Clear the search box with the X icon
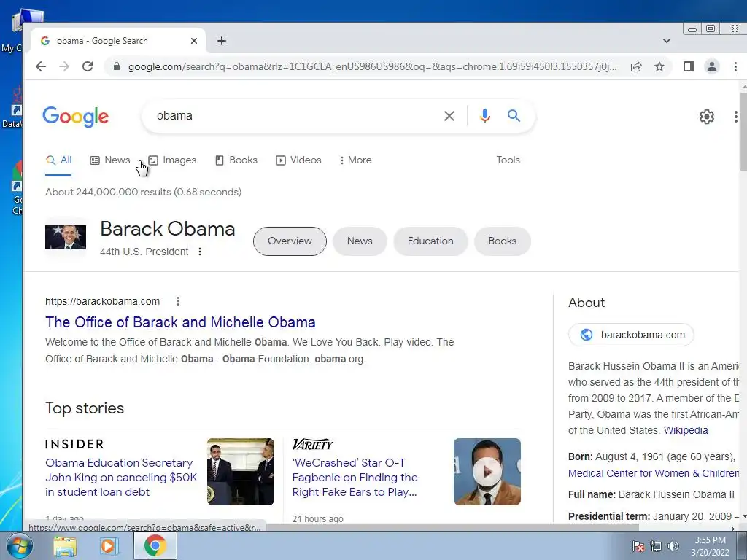This screenshot has height=560, width=747. (x=449, y=116)
